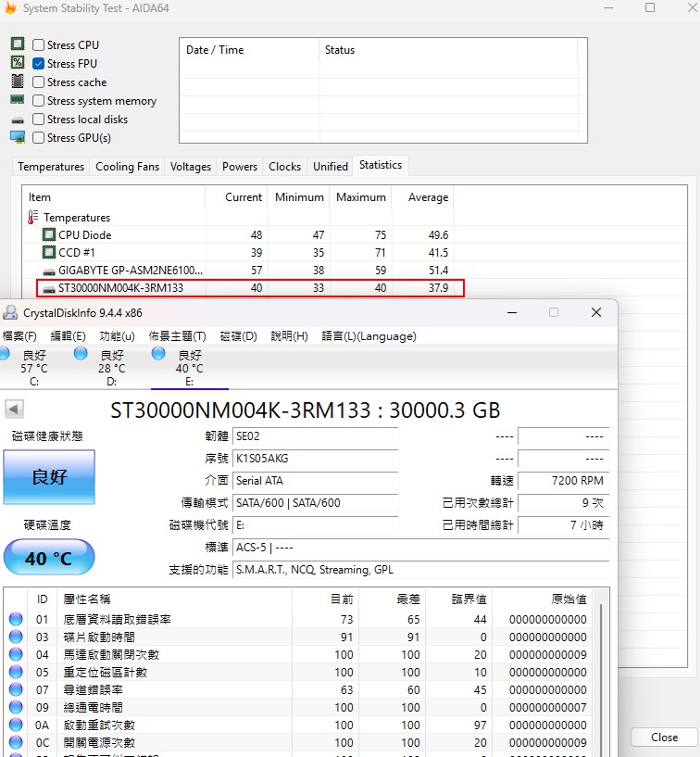
Task: Select the GIGABYTE GP-ASM2NE6100 drive row
Action: (239, 271)
